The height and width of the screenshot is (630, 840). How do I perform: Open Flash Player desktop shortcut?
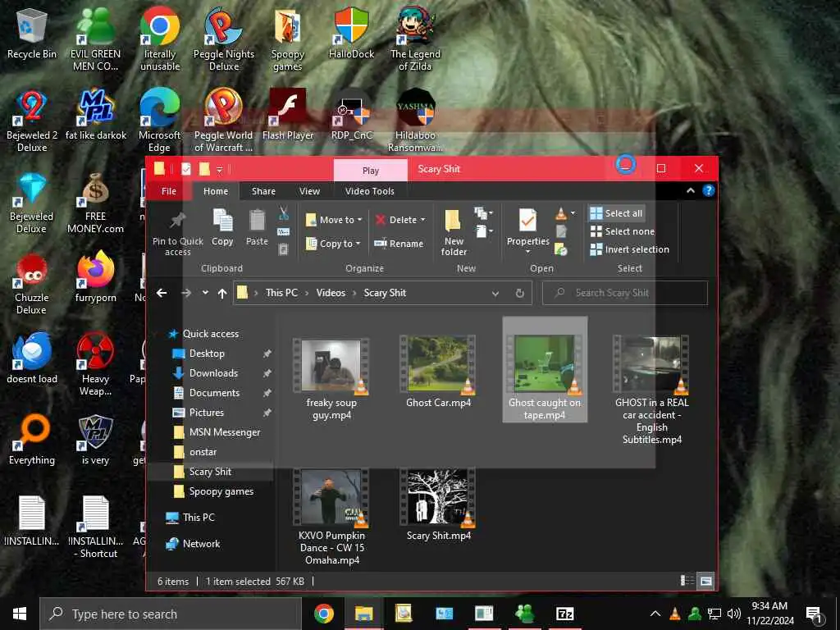(288, 116)
